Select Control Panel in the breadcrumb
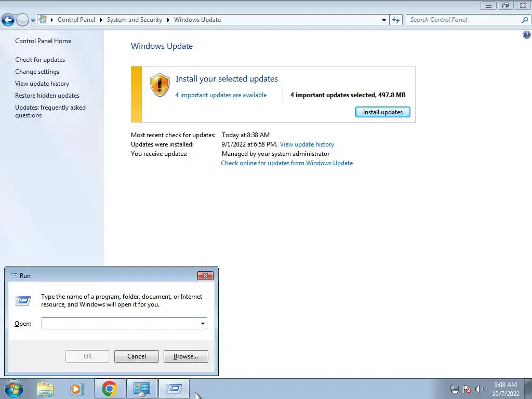The image size is (532, 399). 76,20
